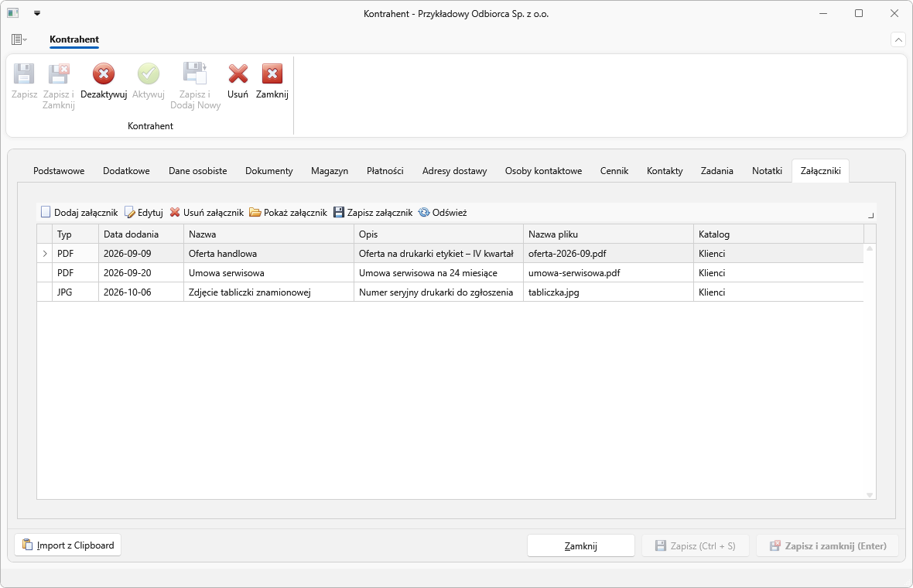Click the bottom Zamknij button
Viewport: 913px width, 588px height.
pyautogui.click(x=580, y=546)
